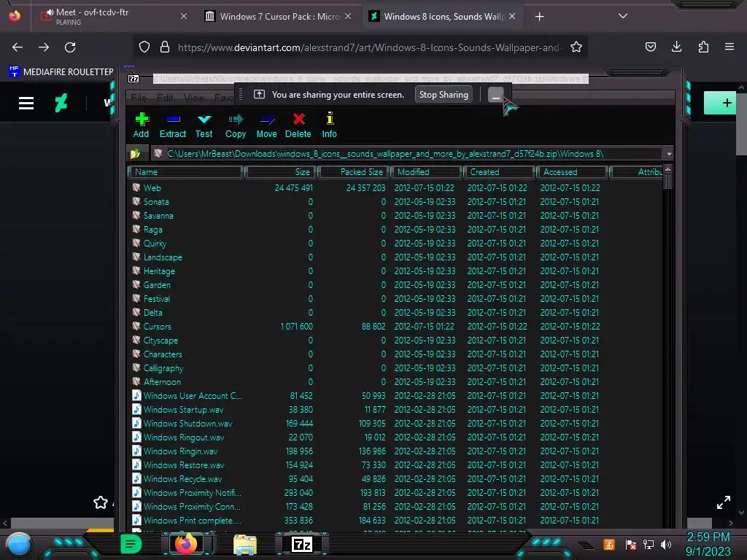Select Windows Print complete file

pyautogui.click(x=192, y=521)
